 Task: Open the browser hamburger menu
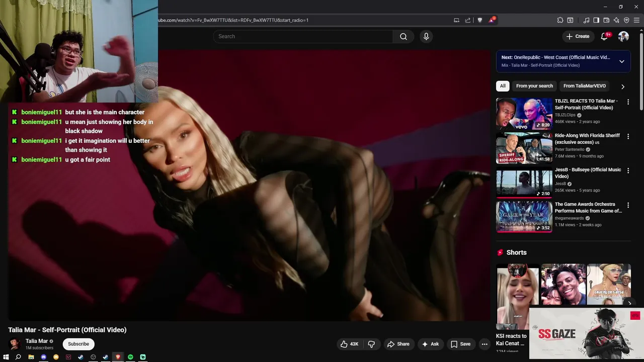pyautogui.click(x=636, y=20)
